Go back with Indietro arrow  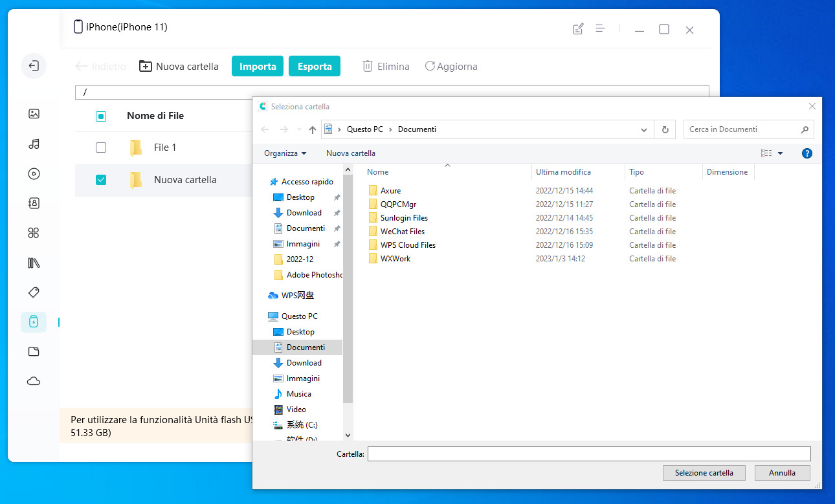[101, 66]
